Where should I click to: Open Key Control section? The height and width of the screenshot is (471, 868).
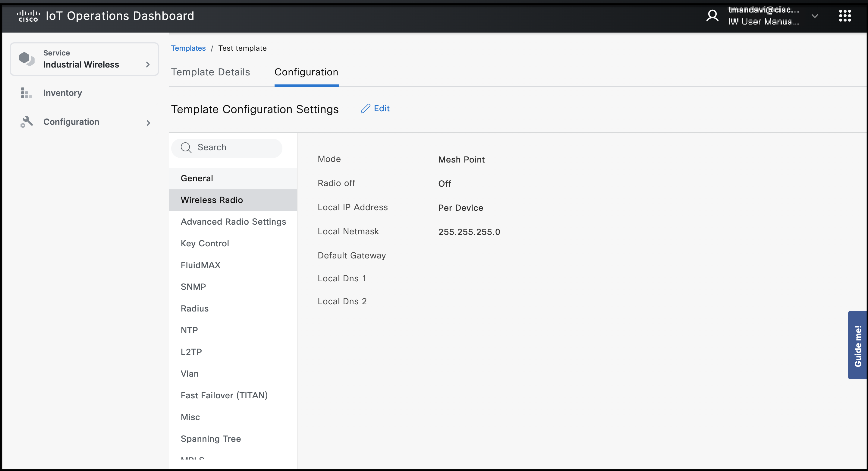click(232, 243)
